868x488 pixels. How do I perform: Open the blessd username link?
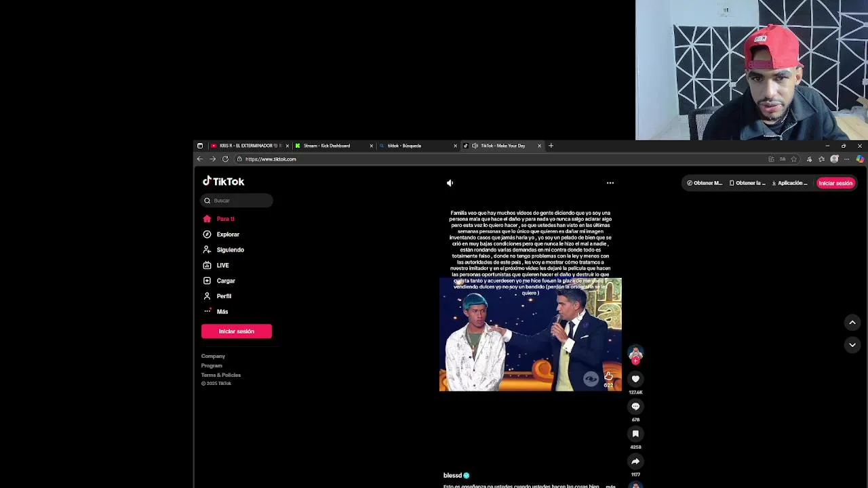pyautogui.click(x=452, y=476)
